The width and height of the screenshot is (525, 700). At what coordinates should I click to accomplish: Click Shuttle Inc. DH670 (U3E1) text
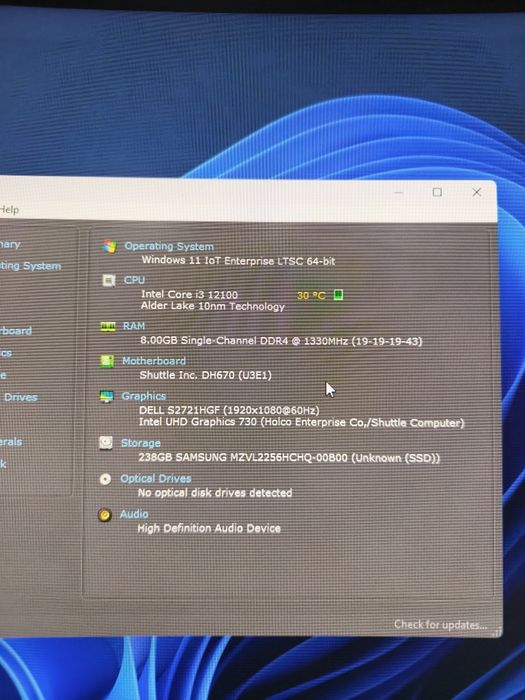pos(205,375)
